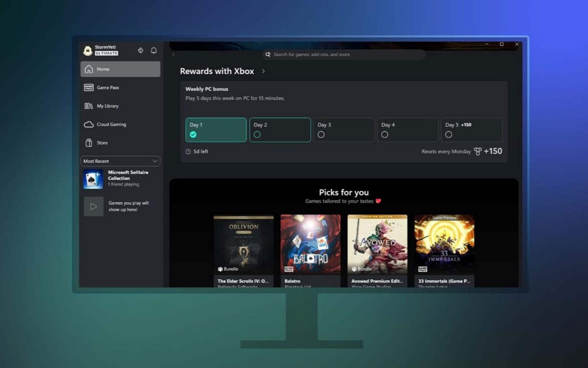The height and width of the screenshot is (368, 588).
Task: Open the 33 Immortals cover art
Action: point(444,244)
